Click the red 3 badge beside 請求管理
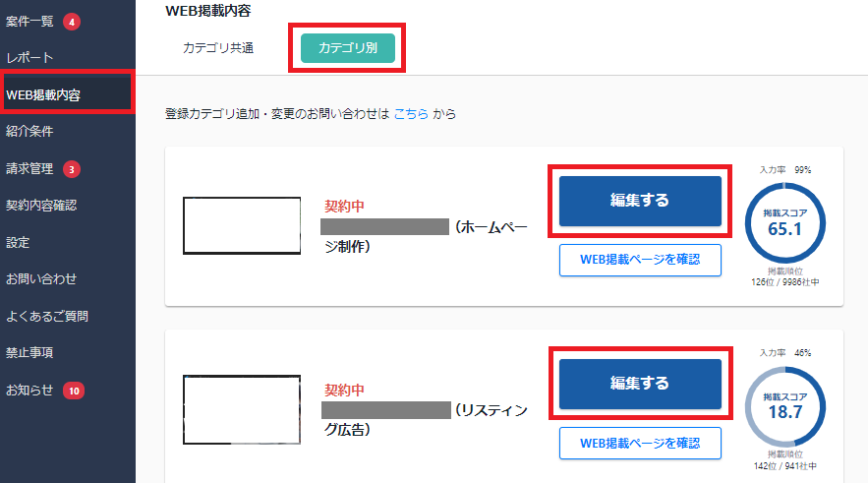This screenshot has width=868, height=483. (x=72, y=169)
